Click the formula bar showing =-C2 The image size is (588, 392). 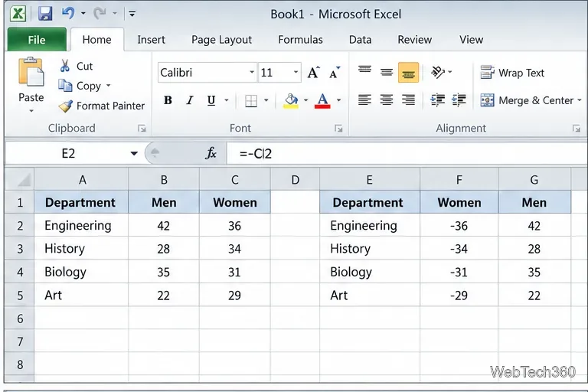[x=407, y=153]
